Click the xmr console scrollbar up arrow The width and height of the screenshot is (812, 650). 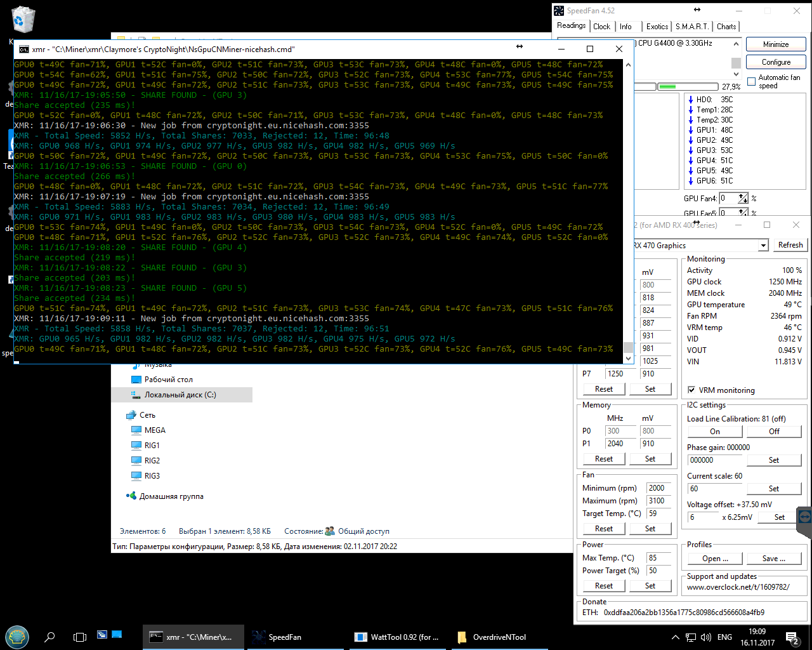coord(629,64)
